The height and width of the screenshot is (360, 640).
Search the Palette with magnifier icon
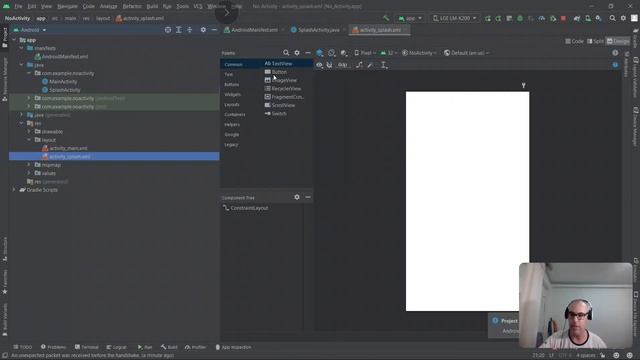pyautogui.click(x=286, y=53)
